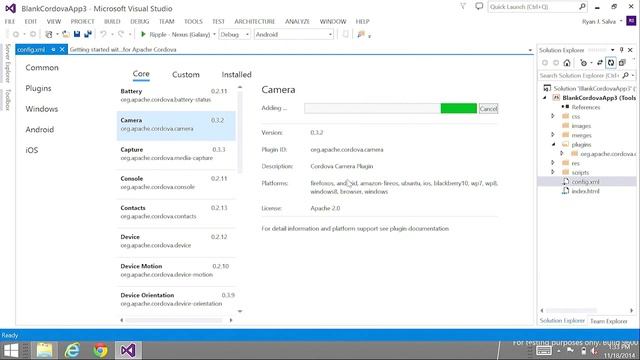Viewport: 640px width, 360px height.
Task: Select the Contacts plugin in list
Action: tap(176, 212)
